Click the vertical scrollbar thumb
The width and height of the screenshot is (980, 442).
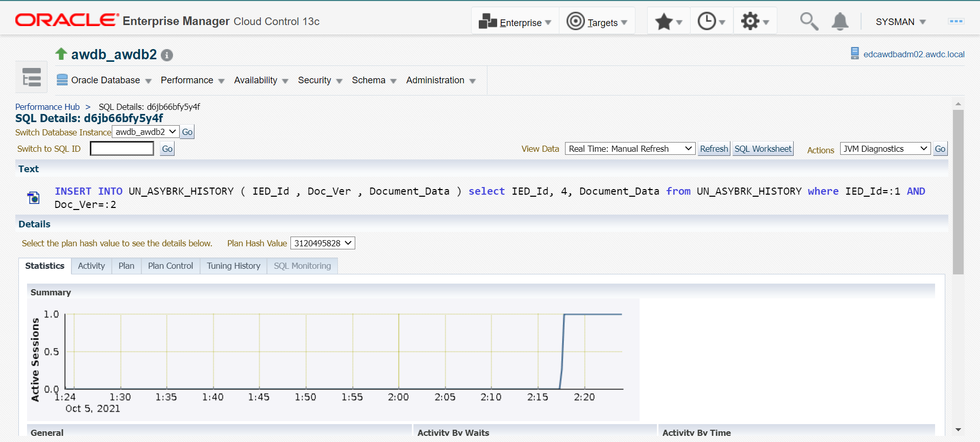click(958, 192)
